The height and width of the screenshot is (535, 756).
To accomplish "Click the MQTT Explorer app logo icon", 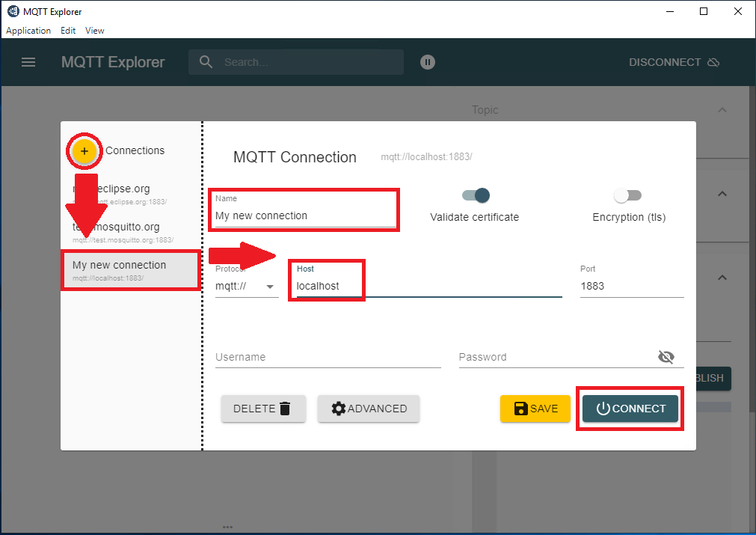I will coord(13,11).
